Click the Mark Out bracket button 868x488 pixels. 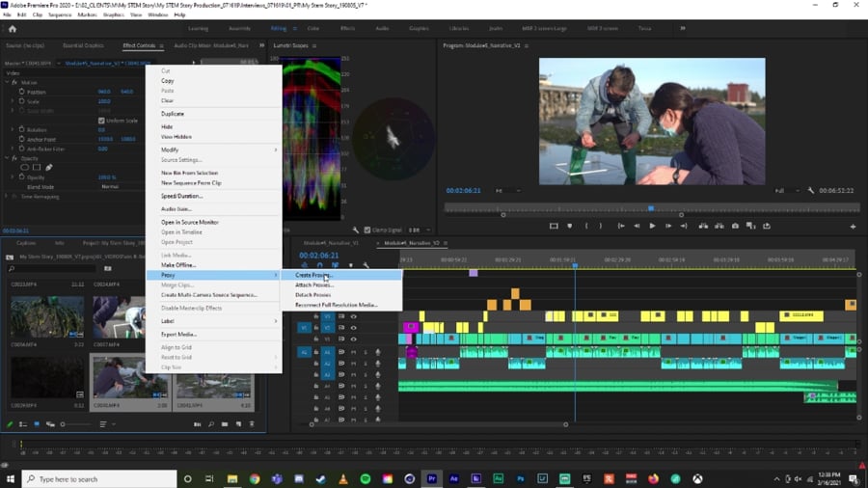coord(601,226)
